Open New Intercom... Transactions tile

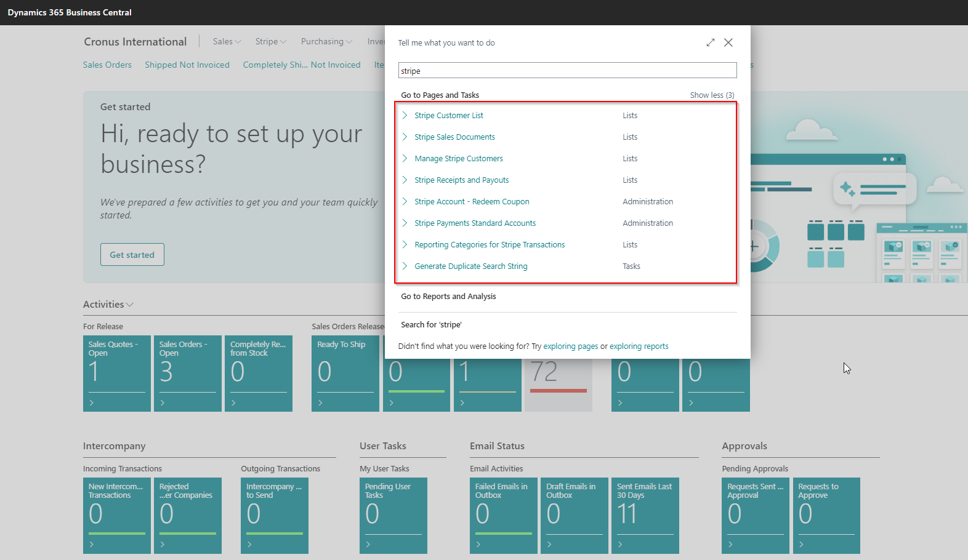(117, 516)
